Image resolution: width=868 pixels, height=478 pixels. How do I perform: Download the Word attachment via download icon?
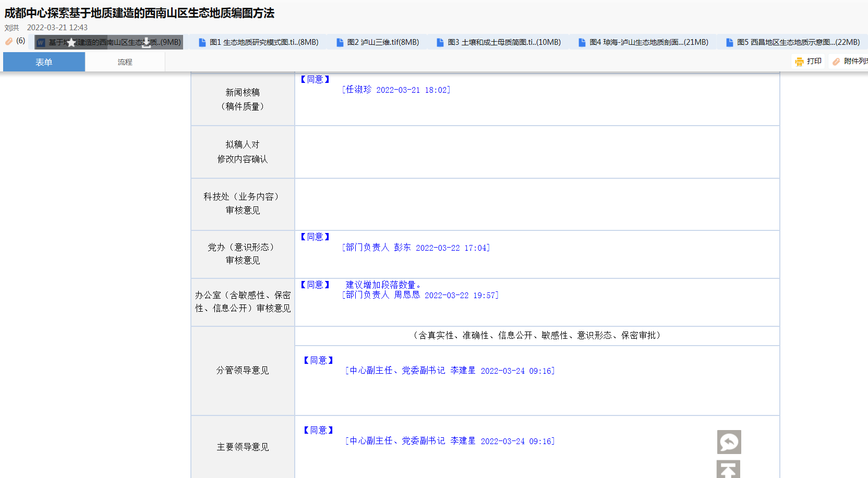pos(147,43)
